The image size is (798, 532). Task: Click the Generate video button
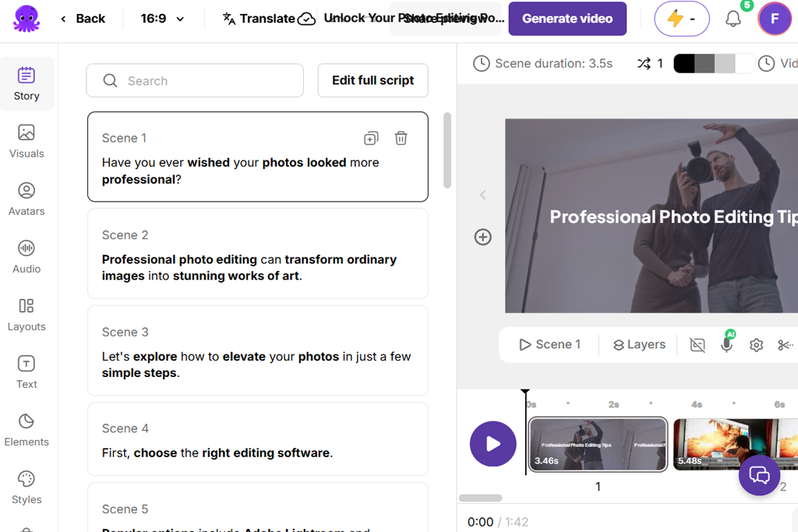[567, 19]
